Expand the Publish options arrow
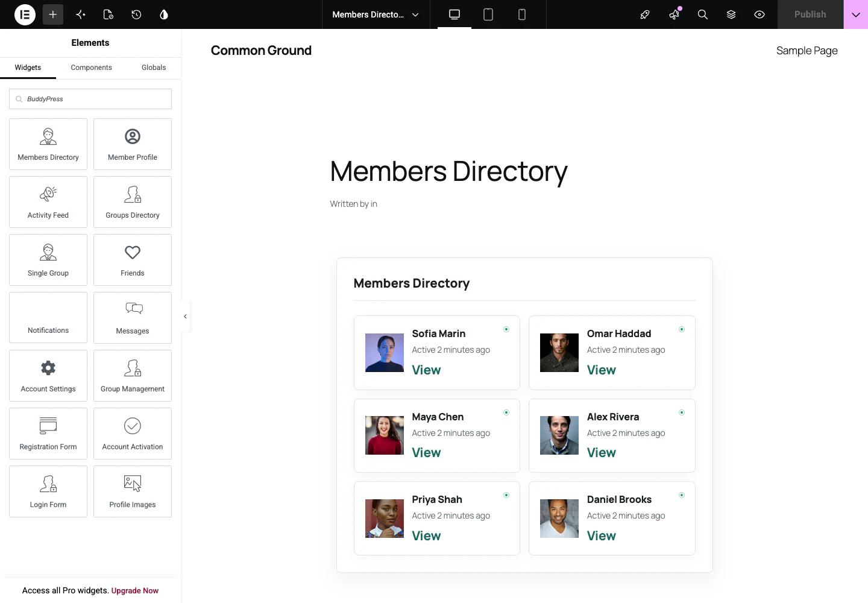868x603 pixels. tap(856, 14)
